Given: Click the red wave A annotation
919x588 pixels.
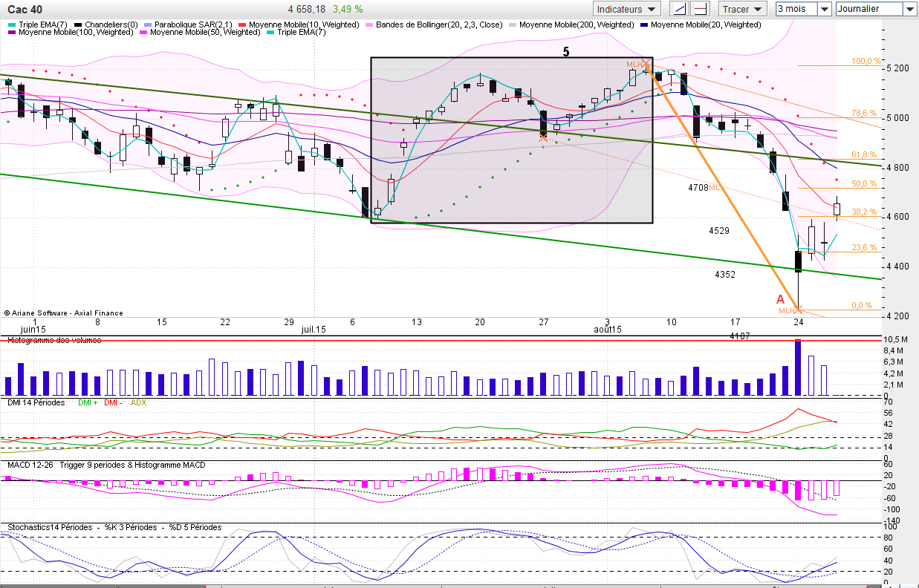Looking at the screenshot, I should pos(780,299).
